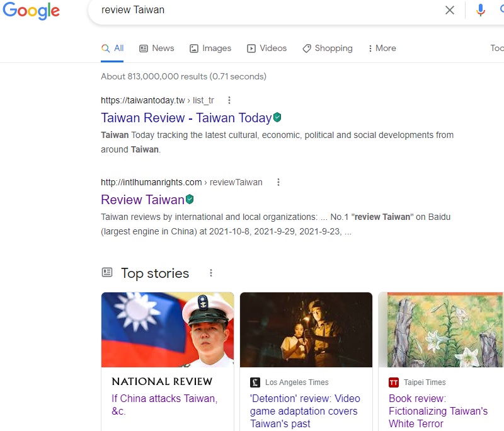Click green shield next to Taiwan Today
This screenshot has width=504, height=431.
(x=277, y=117)
